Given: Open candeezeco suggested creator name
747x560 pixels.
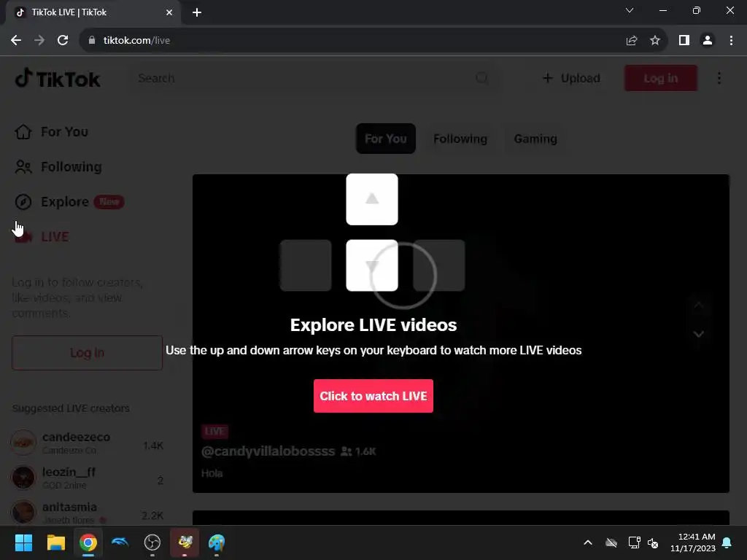Looking at the screenshot, I should tap(76, 437).
